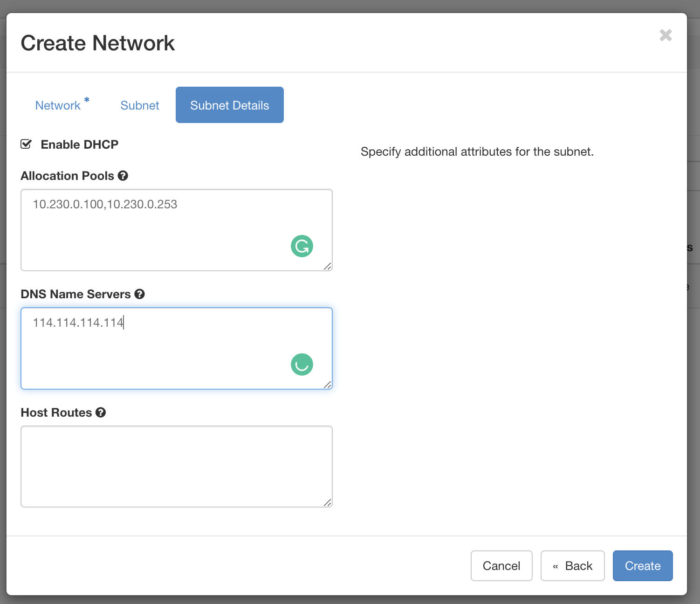
Task: Open the Allocation Pools help icon
Action: [x=123, y=176]
